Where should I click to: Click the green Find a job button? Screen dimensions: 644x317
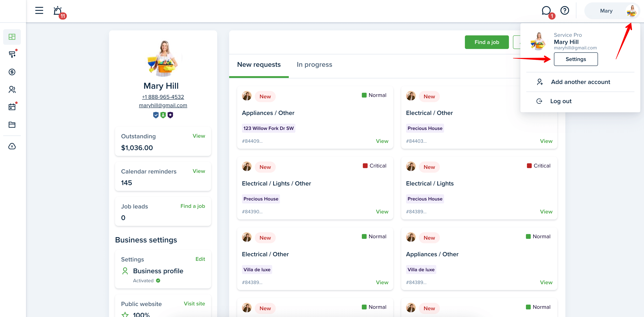coord(487,42)
